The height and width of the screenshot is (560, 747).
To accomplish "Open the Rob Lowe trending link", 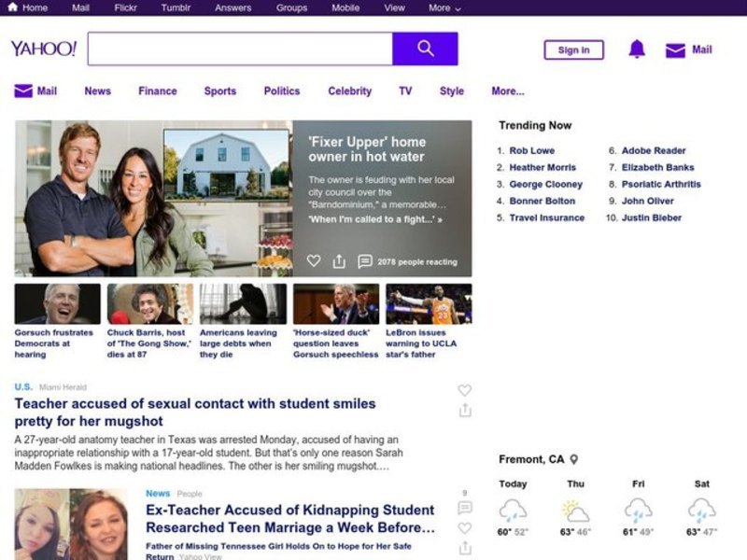I will (531, 150).
